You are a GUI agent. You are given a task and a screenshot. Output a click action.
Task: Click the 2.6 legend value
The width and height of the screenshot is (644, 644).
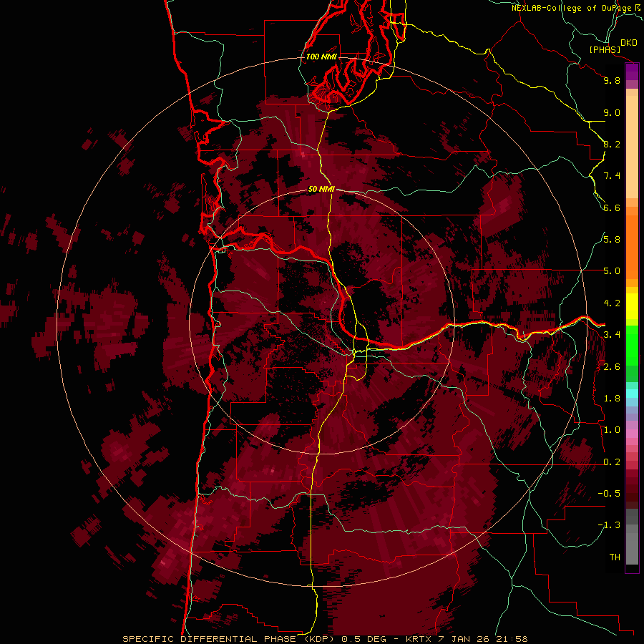612,367
